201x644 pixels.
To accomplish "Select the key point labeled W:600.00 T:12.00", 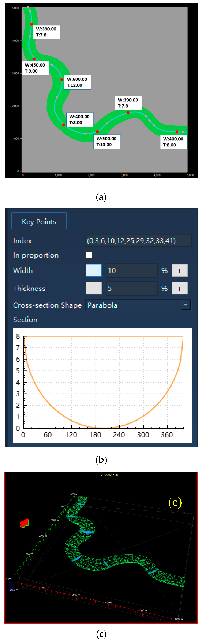I will [62, 80].
